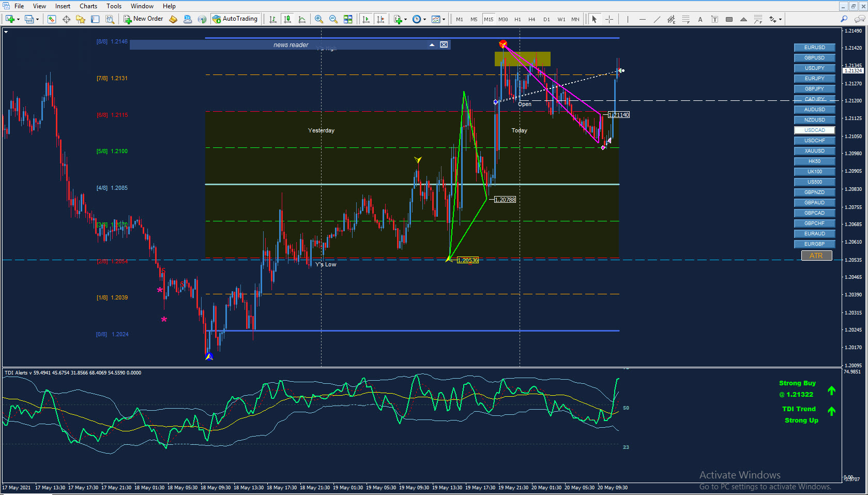Select the Fibonacci retracement tool
The height and width of the screenshot is (495, 868).
coord(686,19)
